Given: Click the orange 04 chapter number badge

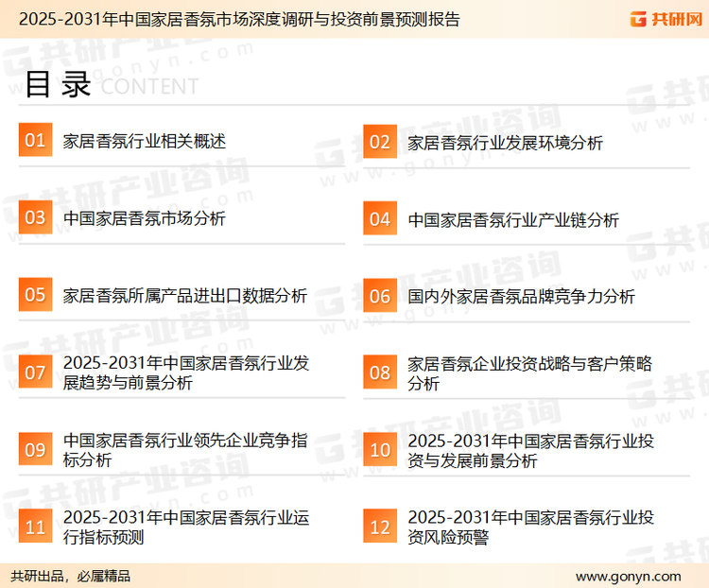Looking at the screenshot, I should coord(380,218).
